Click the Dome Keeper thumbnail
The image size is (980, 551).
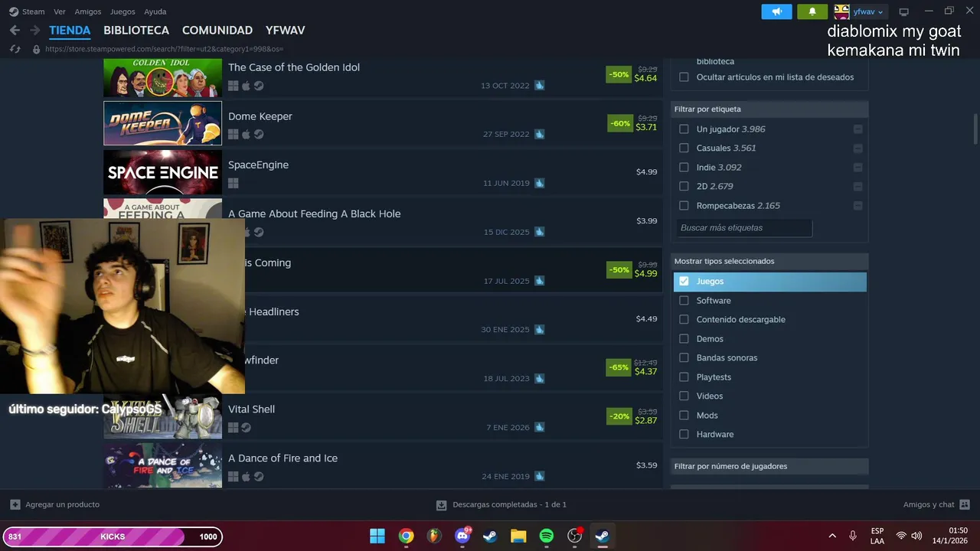pyautogui.click(x=163, y=123)
